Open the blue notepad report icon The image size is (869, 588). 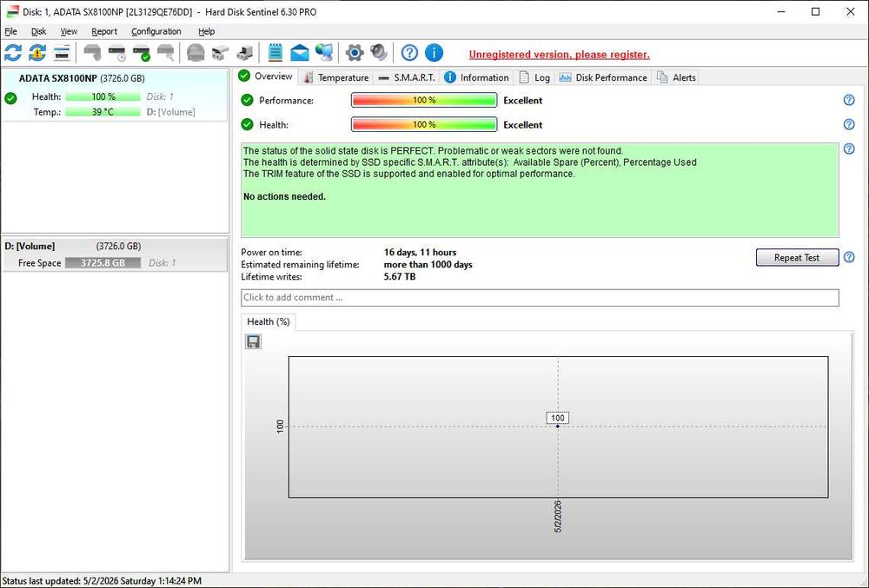point(275,53)
